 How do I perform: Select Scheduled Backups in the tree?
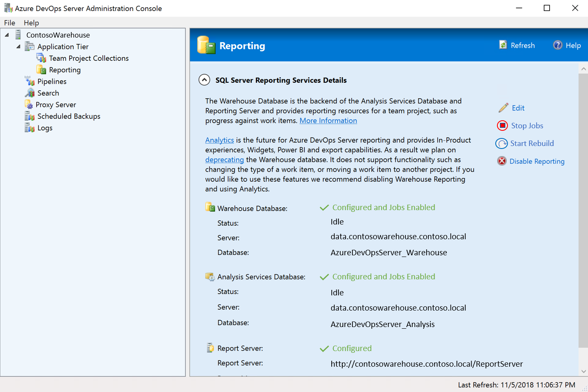[x=69, y=116]
